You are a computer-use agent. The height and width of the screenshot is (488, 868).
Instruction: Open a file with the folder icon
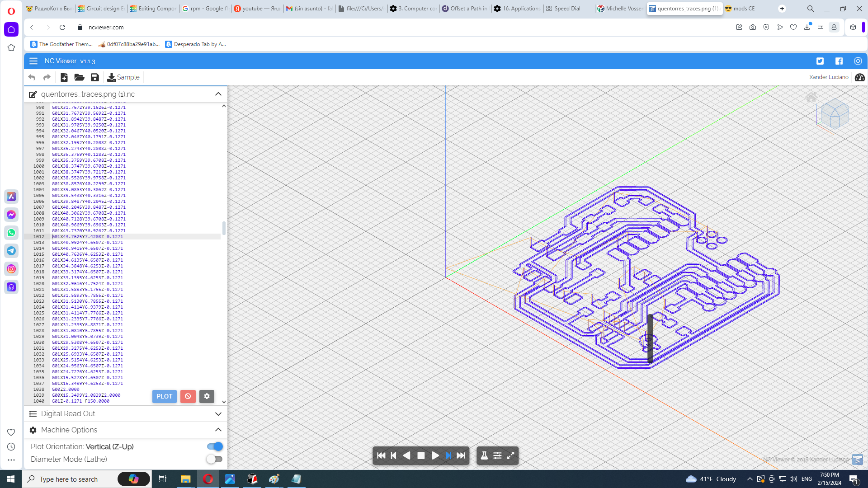(79, 77)
